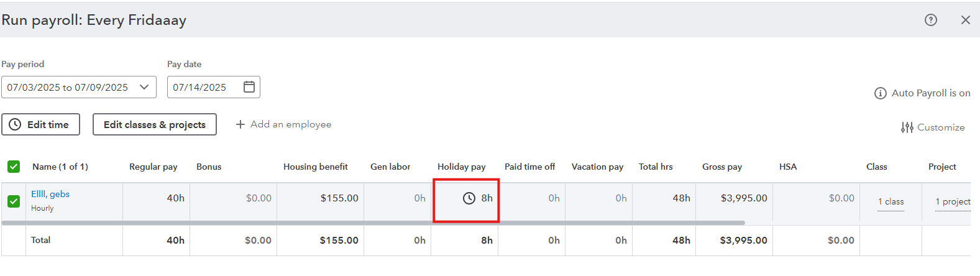This screenshot has height=276, width=980.
Task: Click the calendar icon in Pay date
Action: click(249, 87)
